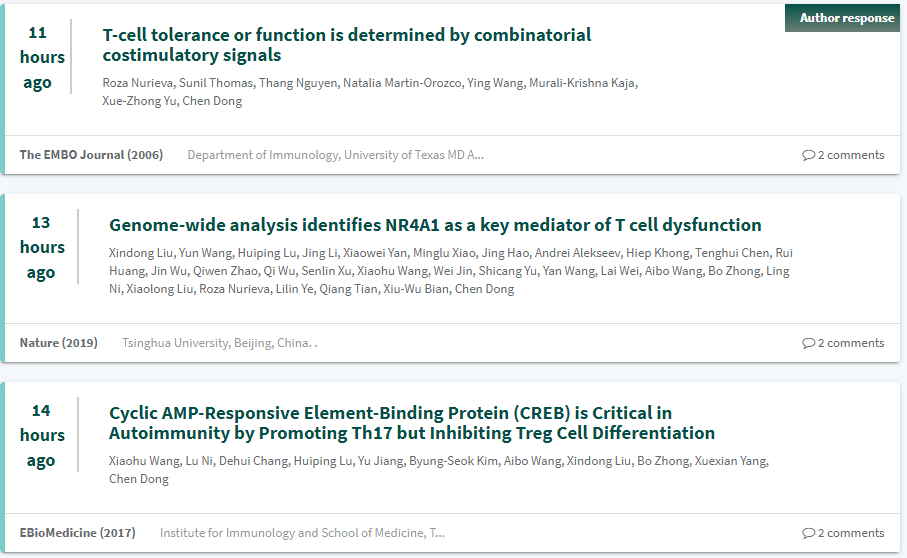The width and height of the screenshot is (907, 558).
Task: Click the EBioMedicine (2017) journal label
Action: pos(78,533)
